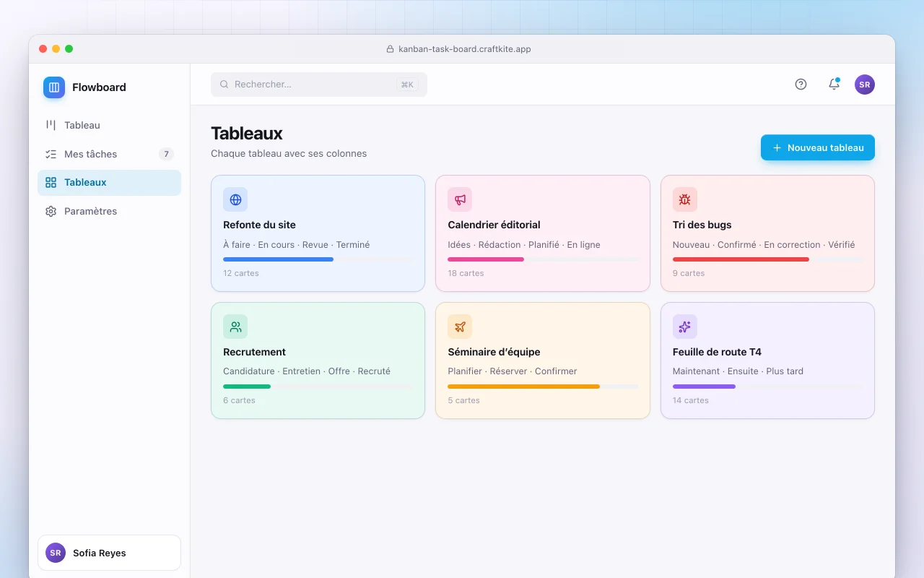Click the sparkles icon on Feuille de route T4

[685, 327]
